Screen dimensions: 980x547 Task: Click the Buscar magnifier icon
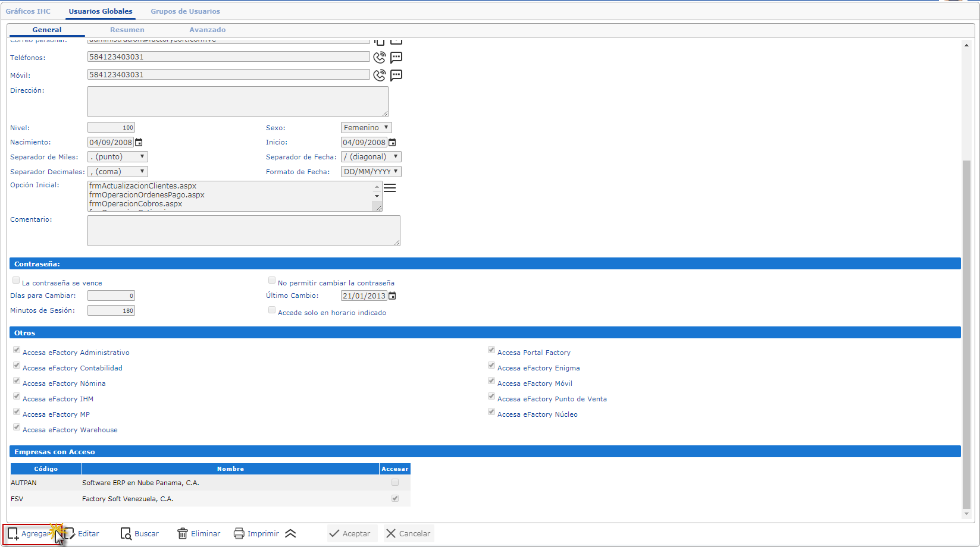pos(126,533)
